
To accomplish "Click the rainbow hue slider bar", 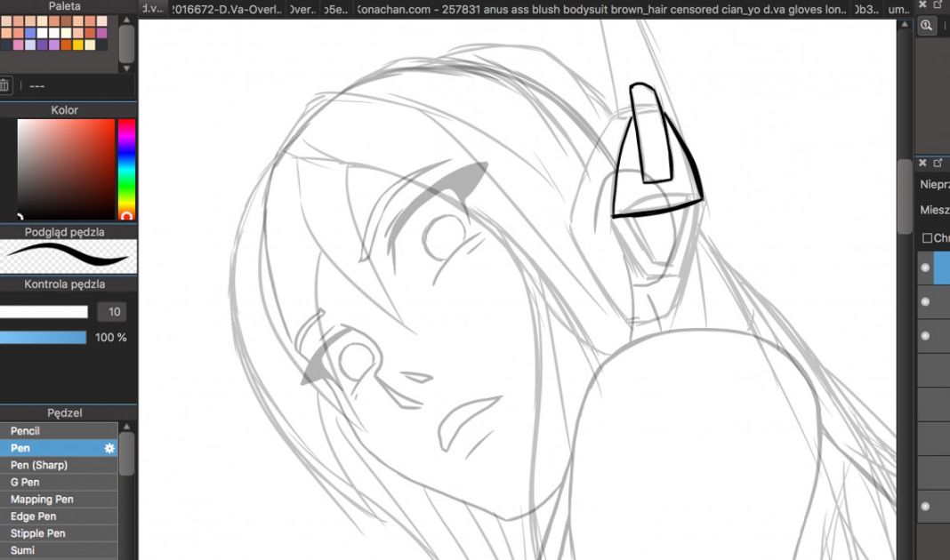I will pyautogui.click(x=126, y=169).
